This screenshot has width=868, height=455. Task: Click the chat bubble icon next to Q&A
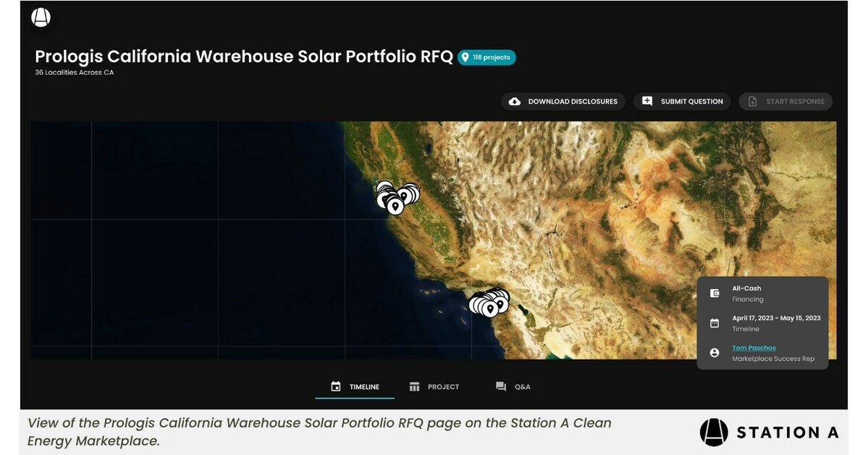click(x=501, y=386)
